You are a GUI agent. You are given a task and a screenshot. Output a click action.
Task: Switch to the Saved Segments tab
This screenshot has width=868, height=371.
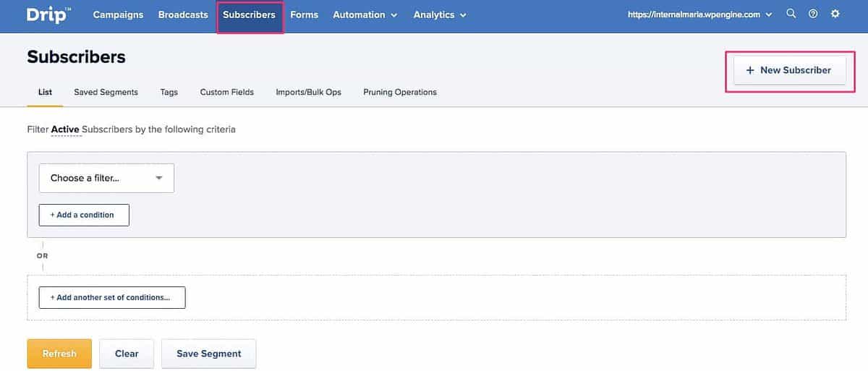106,92
